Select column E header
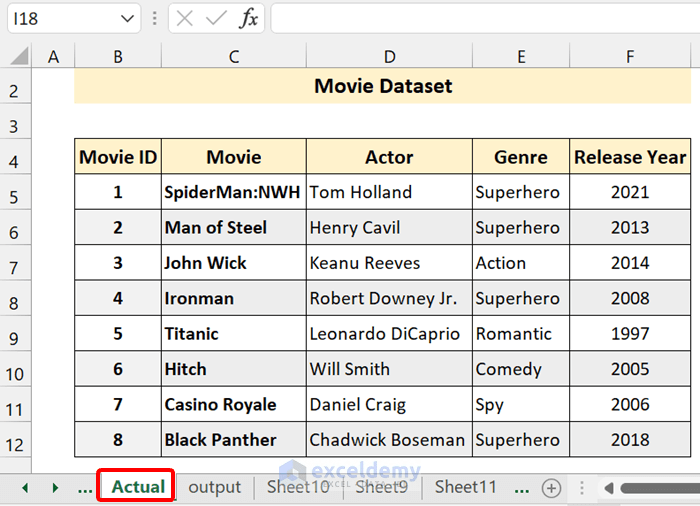Image resolution: width=700 pixels, height=506 pixels. coord(521,57)
